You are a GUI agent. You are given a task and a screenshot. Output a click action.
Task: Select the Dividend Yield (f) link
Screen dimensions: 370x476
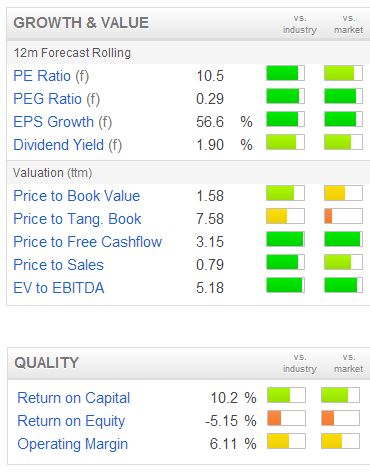click(68, 145)
